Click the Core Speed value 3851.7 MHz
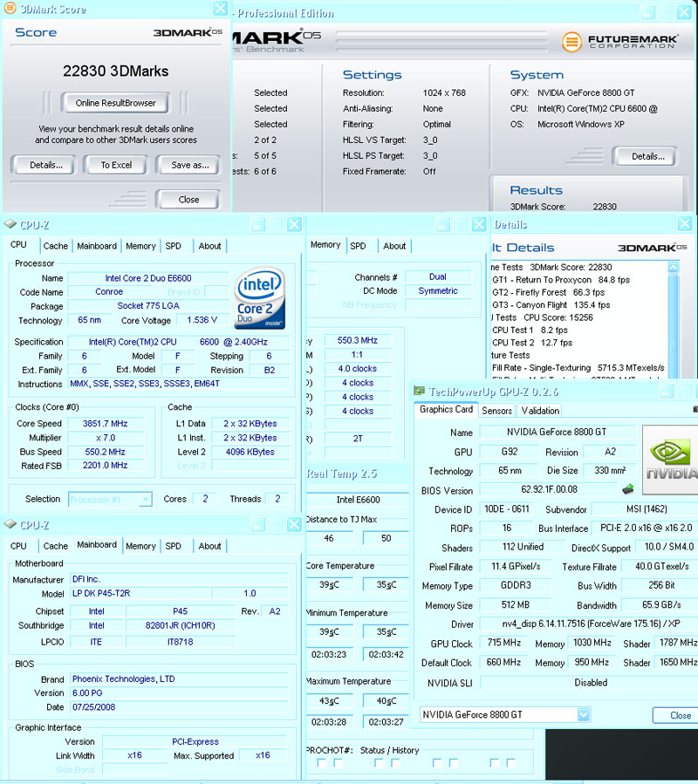Image resolution: width=698 pixels, height=784 pixels. click(105, 424)
